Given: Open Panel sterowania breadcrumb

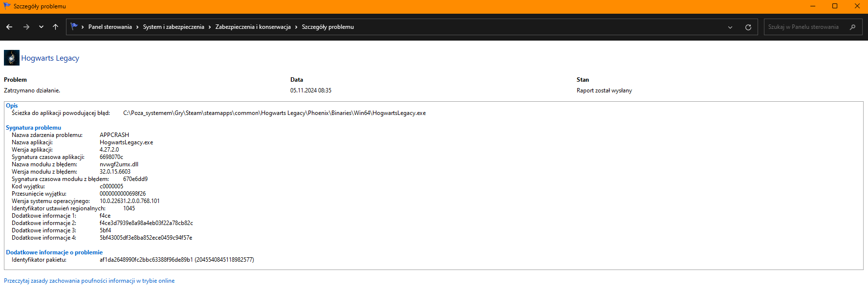Looking at the screenshot, I should [110, 27].
